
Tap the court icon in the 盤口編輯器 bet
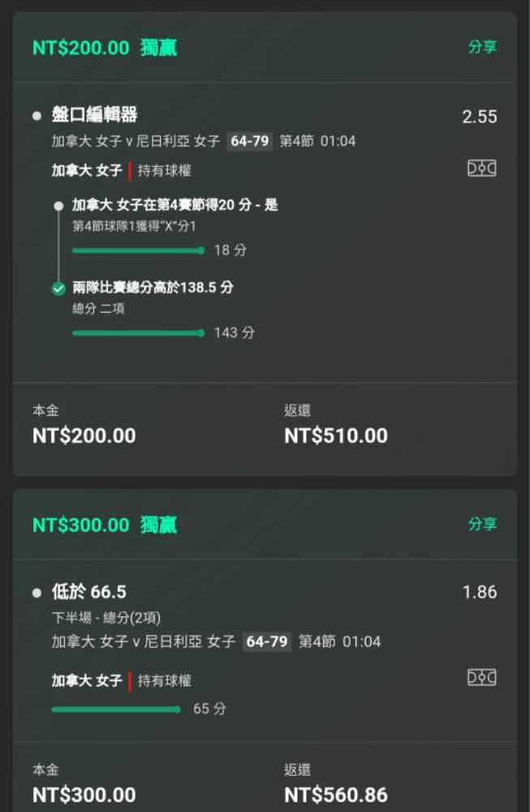pyautogui.click(x=481, y=168)
